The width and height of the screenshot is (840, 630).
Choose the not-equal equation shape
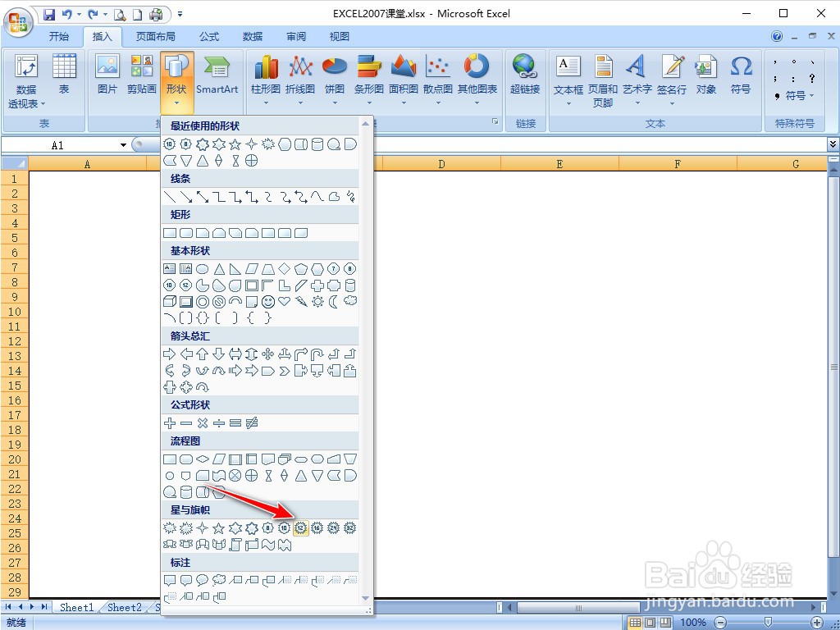coord(252,423)
